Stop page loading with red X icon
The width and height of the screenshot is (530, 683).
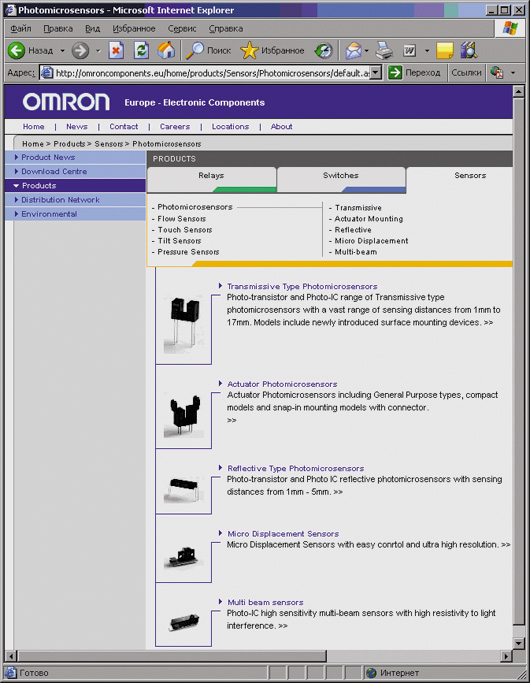click(x=116, y=51)
